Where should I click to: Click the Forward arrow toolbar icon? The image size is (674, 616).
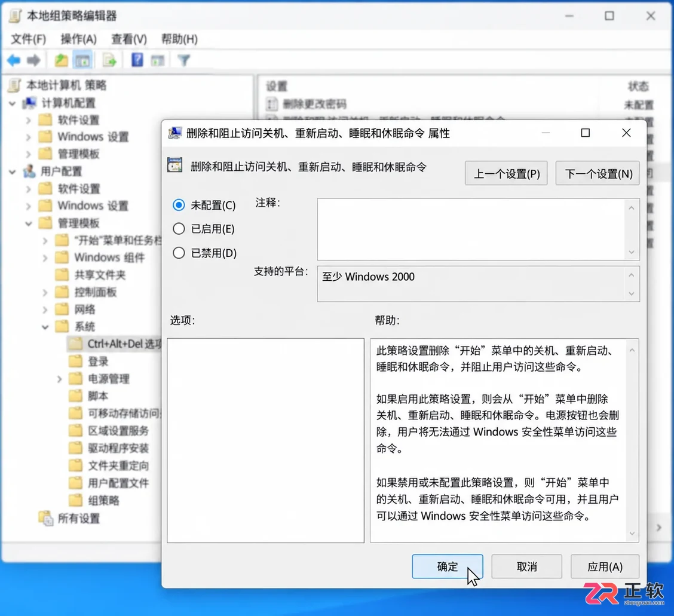coord(33,60)
